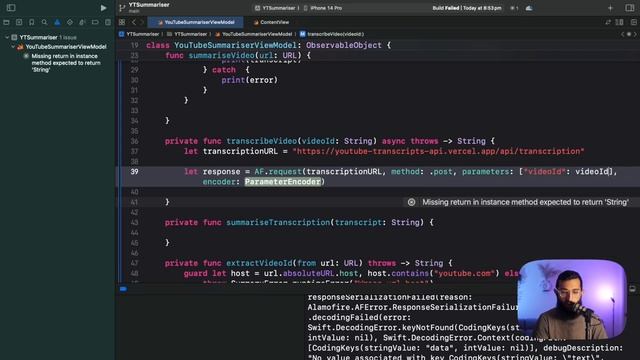Click highlighted ParameterEncoder token
This screenshot has height=360, width=640.
click(x=282, y=182)
